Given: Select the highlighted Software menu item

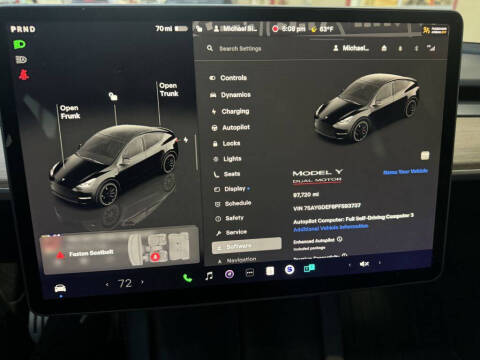Looking at the screenshot, I should pos(247,246).
